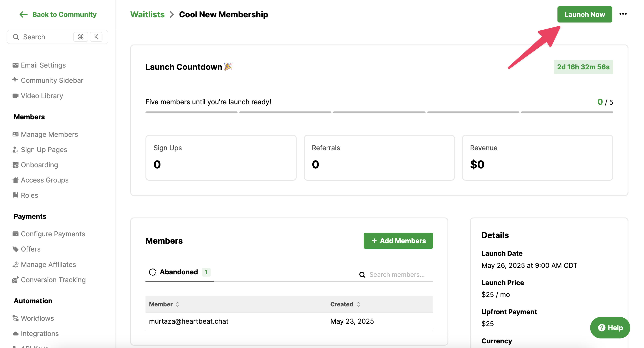The width and height of the screenshot is (644, 348).
Task: Open Configure Payments in sidebar
Action: (53, 234)
